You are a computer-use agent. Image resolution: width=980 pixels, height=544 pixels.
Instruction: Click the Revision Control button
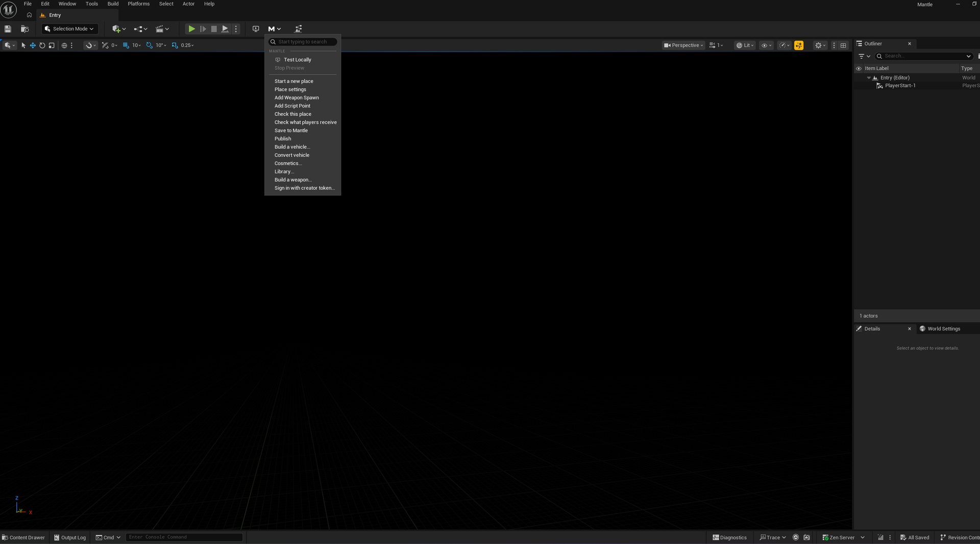[x=960, y=537]
